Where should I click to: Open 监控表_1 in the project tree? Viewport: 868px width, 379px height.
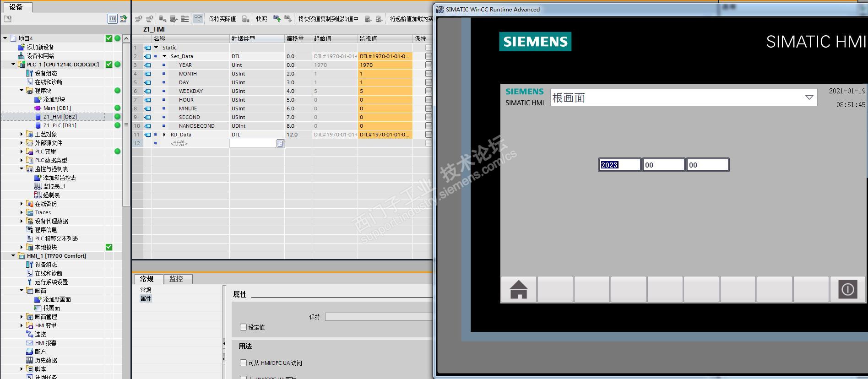tap(54, 186)
